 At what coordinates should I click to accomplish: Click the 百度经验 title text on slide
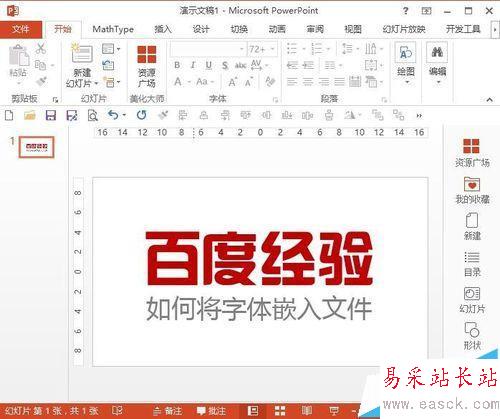click(259, 259)
